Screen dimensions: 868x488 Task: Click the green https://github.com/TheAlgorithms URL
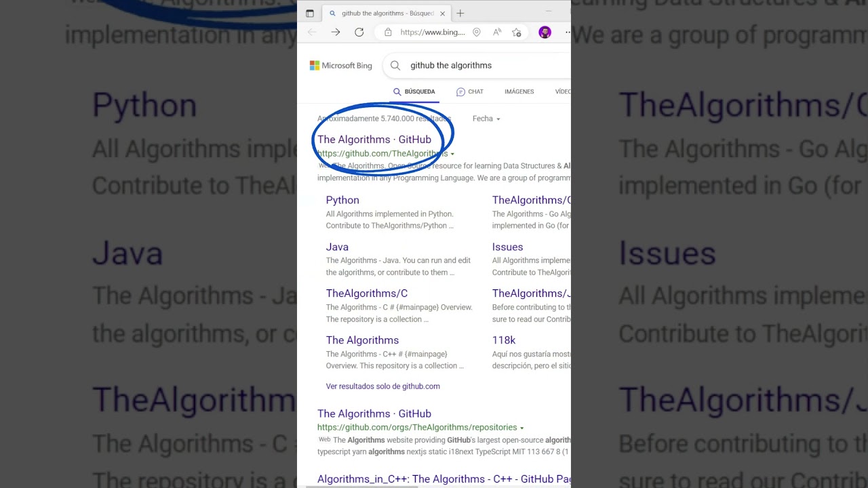(x=382, y=154)
